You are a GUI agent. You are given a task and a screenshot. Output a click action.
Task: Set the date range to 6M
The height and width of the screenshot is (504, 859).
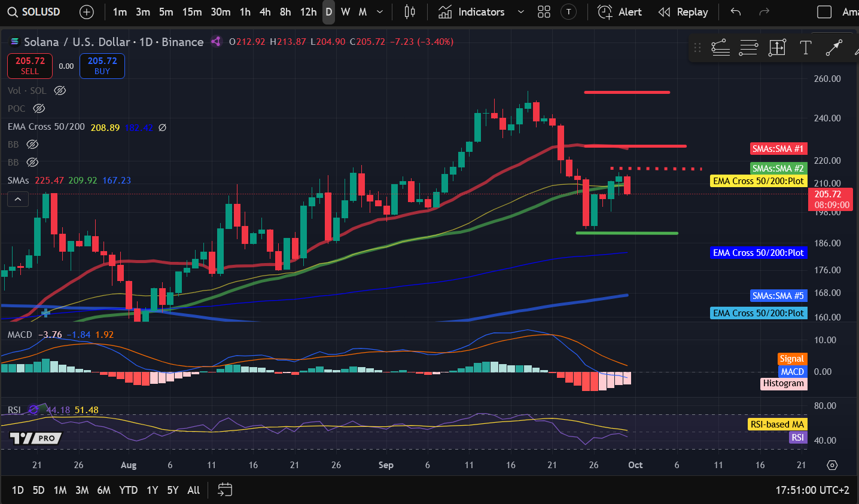[x=104, y=490]
